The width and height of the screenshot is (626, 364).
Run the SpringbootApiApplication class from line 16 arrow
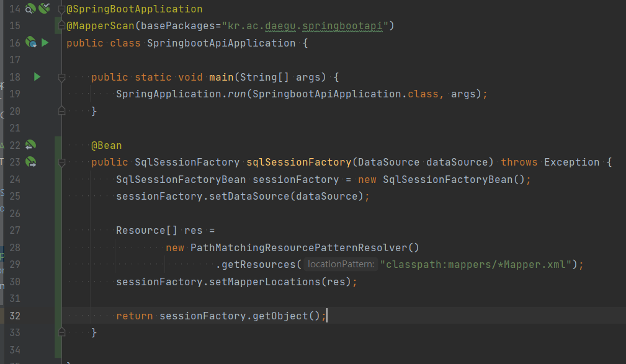coord(45,42)
